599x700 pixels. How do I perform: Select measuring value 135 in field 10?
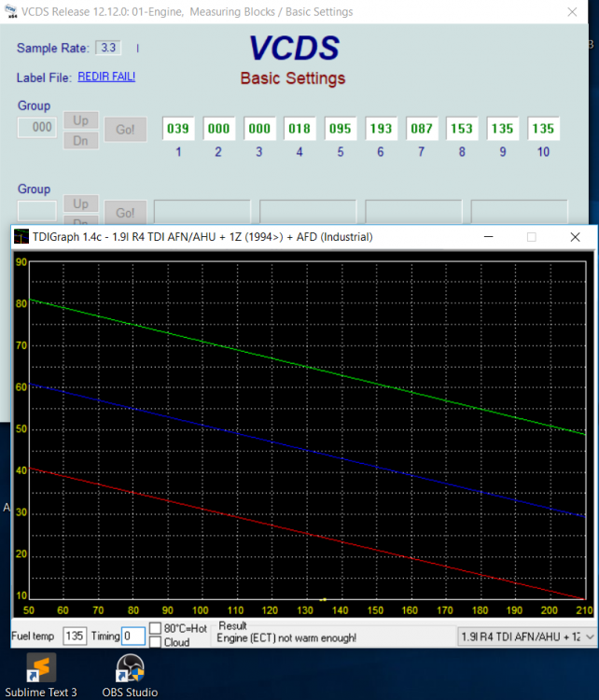[543, 129]
